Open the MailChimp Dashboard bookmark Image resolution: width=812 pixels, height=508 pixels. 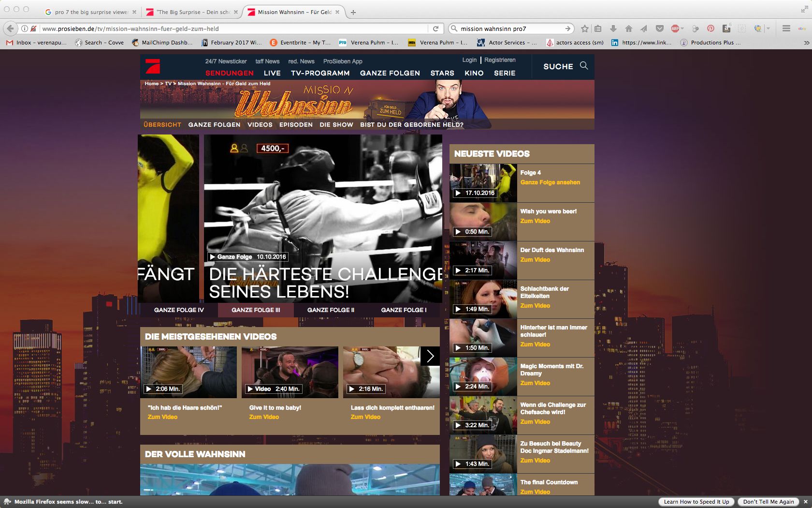pos(162,43)
